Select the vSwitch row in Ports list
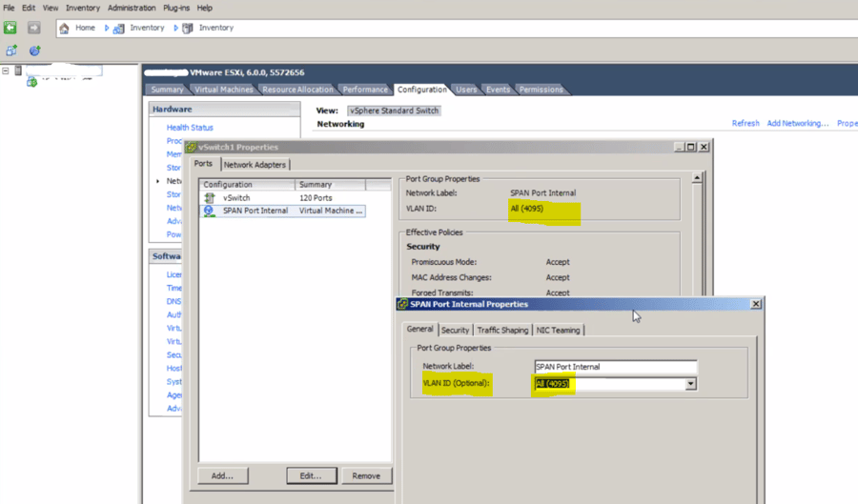The width and height of the screenshot is (858, 504). coord(282,198)
